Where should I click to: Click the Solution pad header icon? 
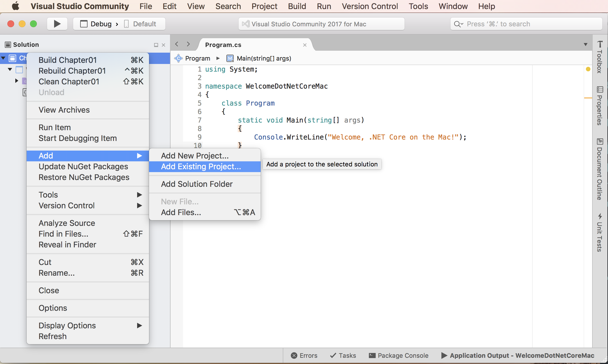click(8, 45)
